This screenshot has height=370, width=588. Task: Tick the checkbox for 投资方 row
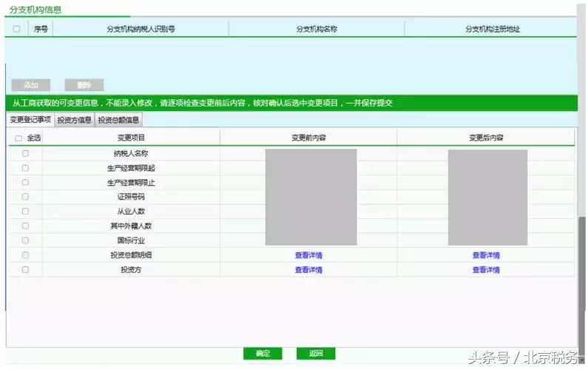coord(25,269)
